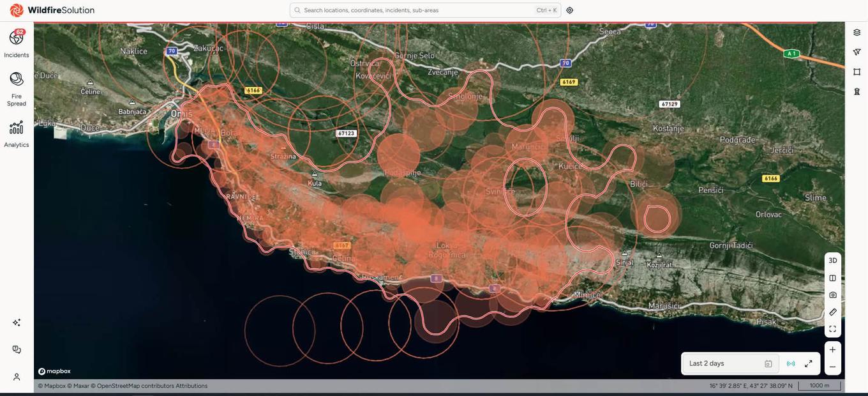Click the Podgrađe map label
The height and width of the screenshot is (396, 868).
[x=737, y=140]
